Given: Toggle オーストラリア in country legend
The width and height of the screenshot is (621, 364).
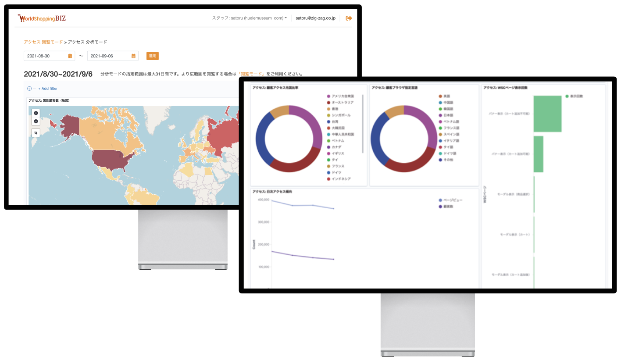Looking at the screenshot, I should pyautogui.click(x=340, y=102).
